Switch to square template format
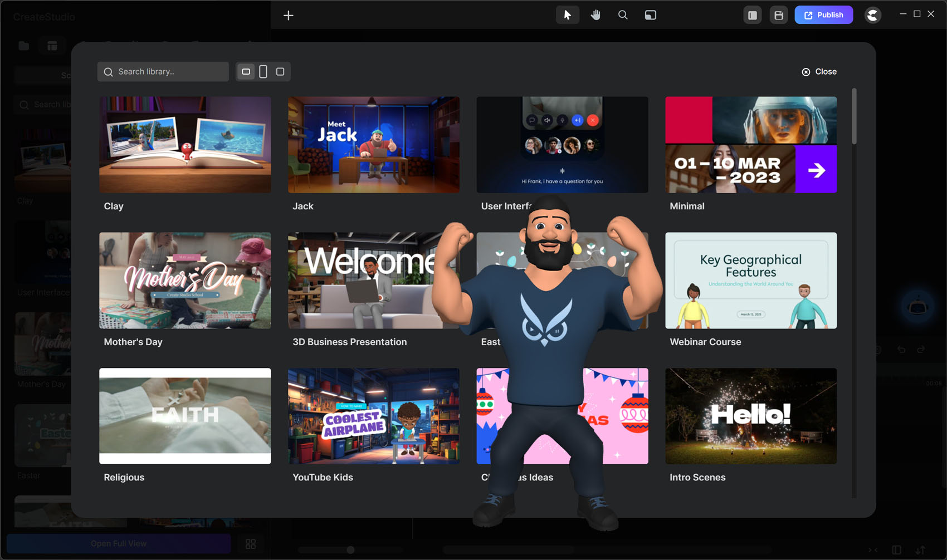The height and width of the screenshot is (560, 947). click(x=280, y=72)
